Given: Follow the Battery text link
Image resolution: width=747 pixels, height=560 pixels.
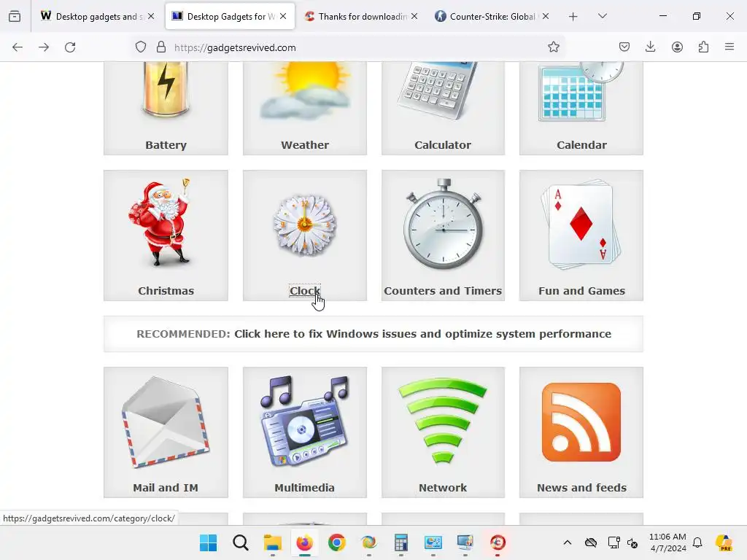Looking at the screenshot, I should (x=166, y=145).
